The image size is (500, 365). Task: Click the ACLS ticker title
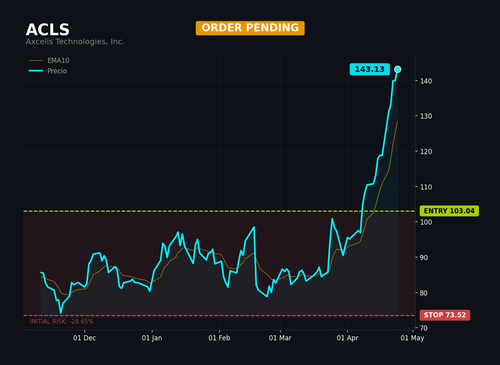click(47, 30)
